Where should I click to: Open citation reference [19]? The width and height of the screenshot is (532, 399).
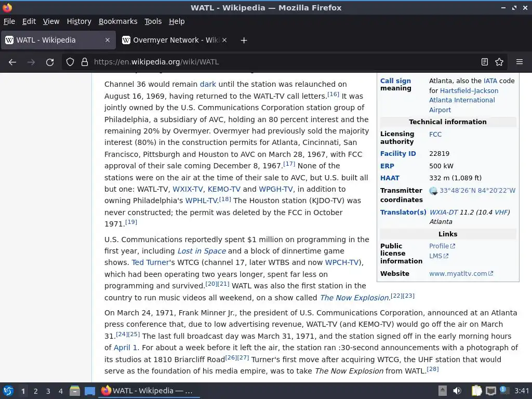pyautogui.click(x=131, y=222)
